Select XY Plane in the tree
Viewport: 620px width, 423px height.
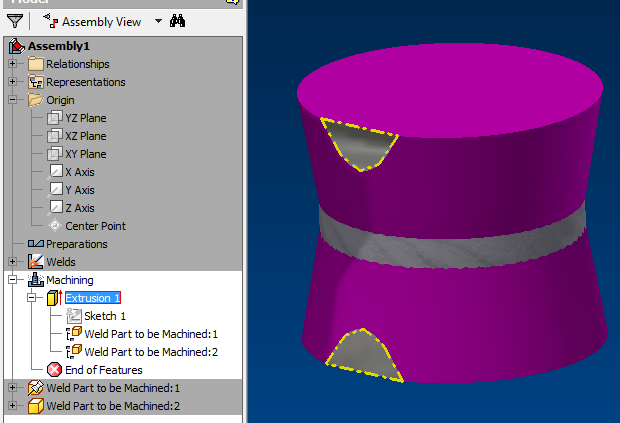(85, 154)
